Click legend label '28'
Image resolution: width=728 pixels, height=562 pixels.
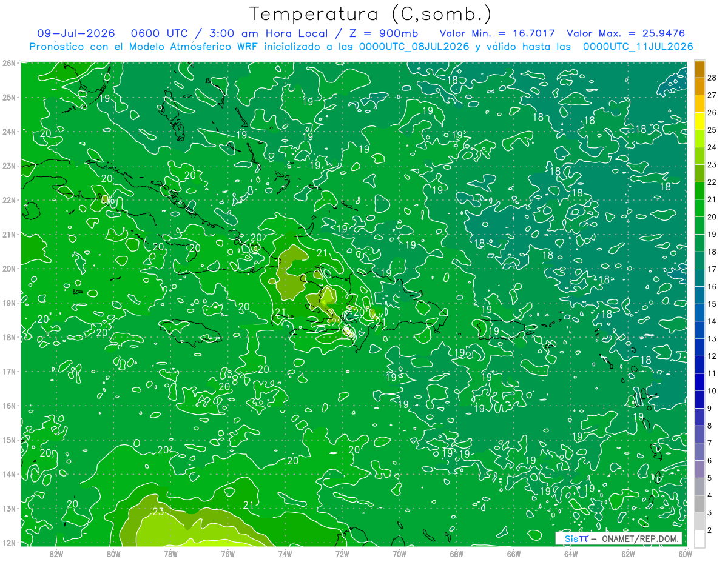pyautogui.click(x=712, y=78)
